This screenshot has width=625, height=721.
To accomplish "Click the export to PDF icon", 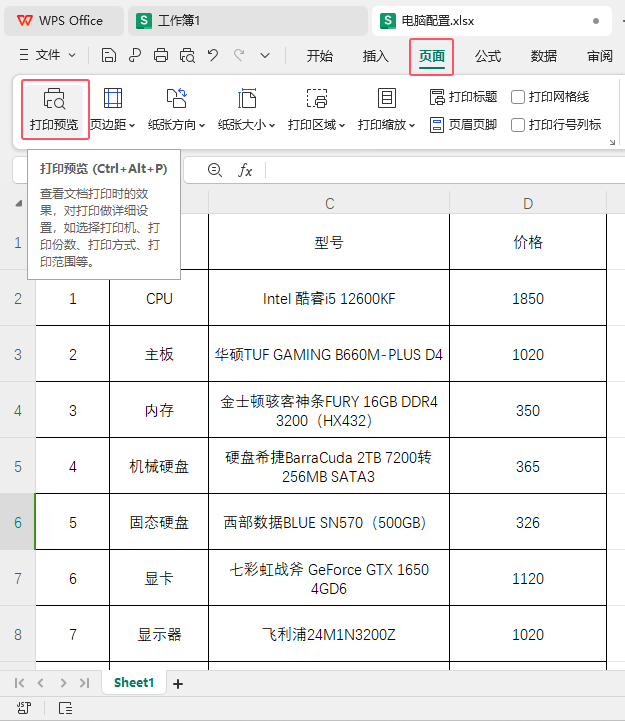I will [135, 56].
